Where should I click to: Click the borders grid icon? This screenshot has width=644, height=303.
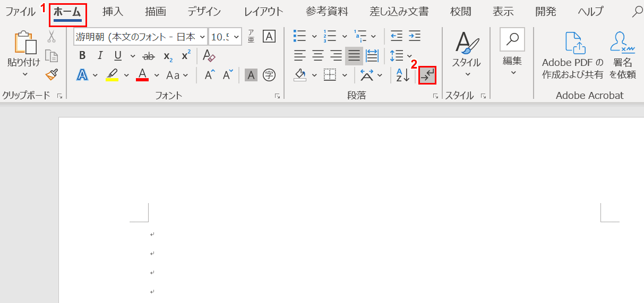point(330,75)
